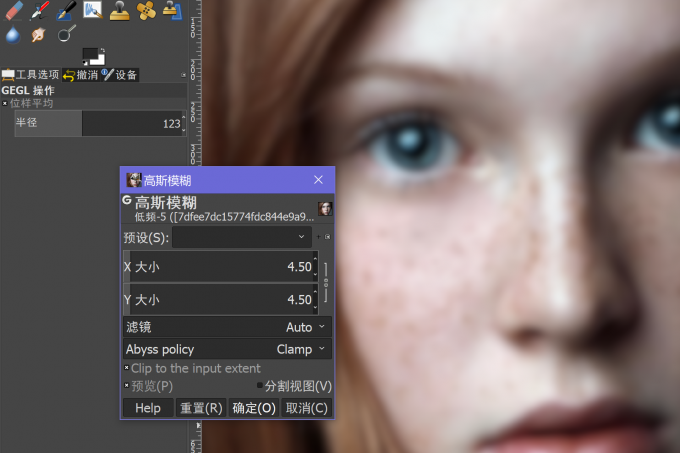Enable the 分割视图(V) split view checkbox
This screenshot has width=680, height=453.
260,385
